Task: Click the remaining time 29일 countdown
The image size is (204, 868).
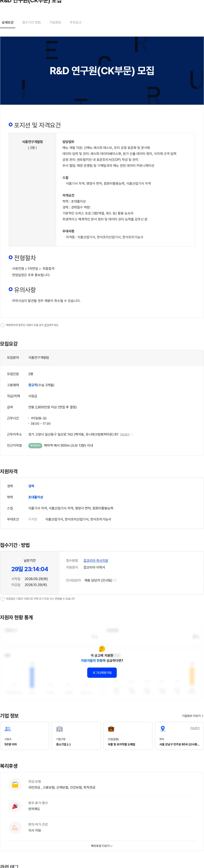Action: click(30, 569)
